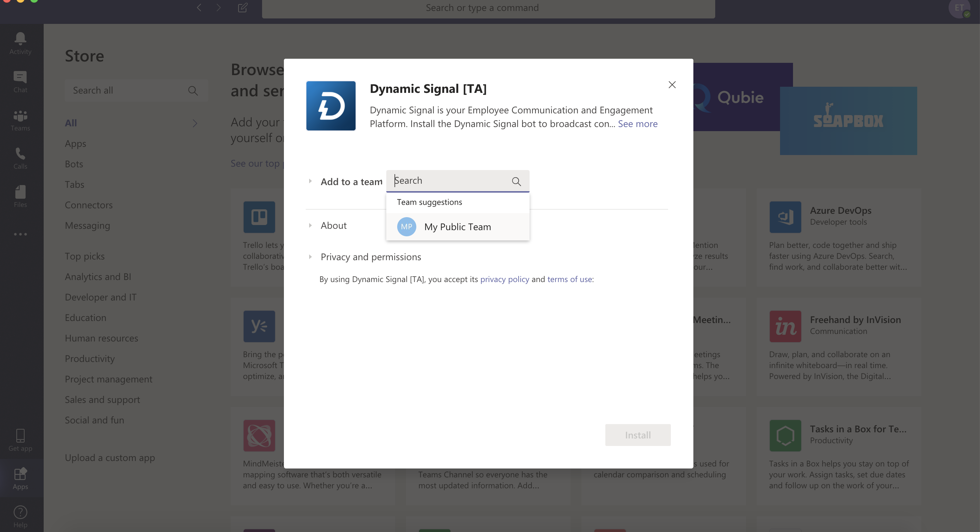Click Upload a custom app
The image size is (980, 532).
coord(110,458)
